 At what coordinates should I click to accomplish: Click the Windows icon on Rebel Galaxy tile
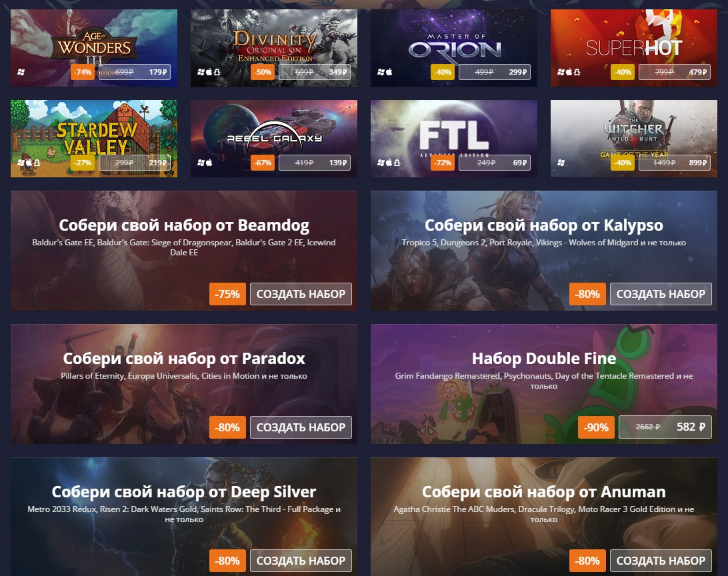(201, 163)
